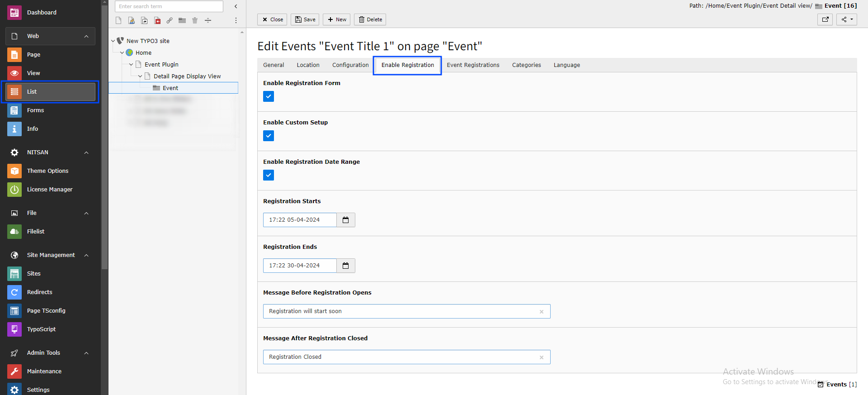Open calendar picker for Registration Starts
The image size is (868, 395).
(346, 220)
